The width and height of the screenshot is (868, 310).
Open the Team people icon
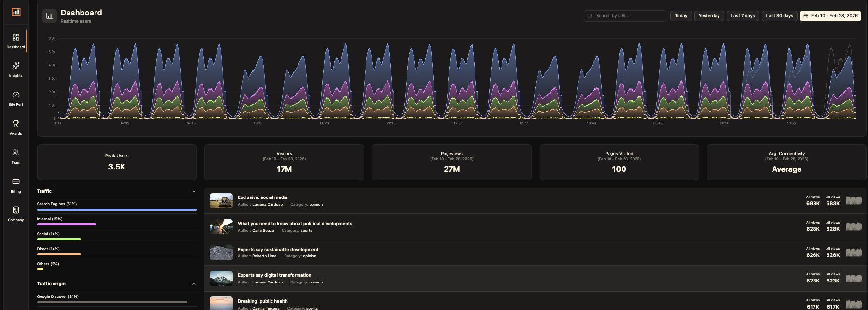[16, 153]
